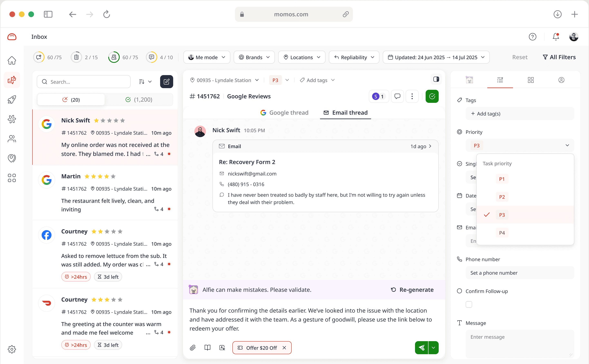Open the three-dot more options menu

coord(412,96)
